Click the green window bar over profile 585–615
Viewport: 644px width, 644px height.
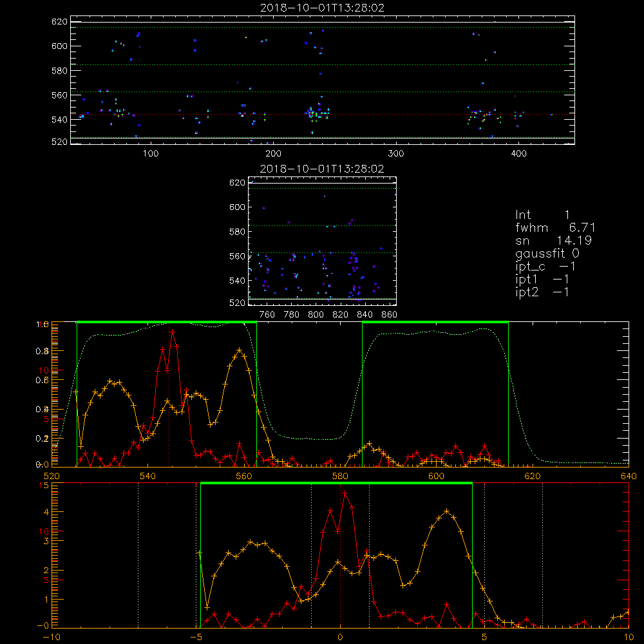[x=435, y=323]
